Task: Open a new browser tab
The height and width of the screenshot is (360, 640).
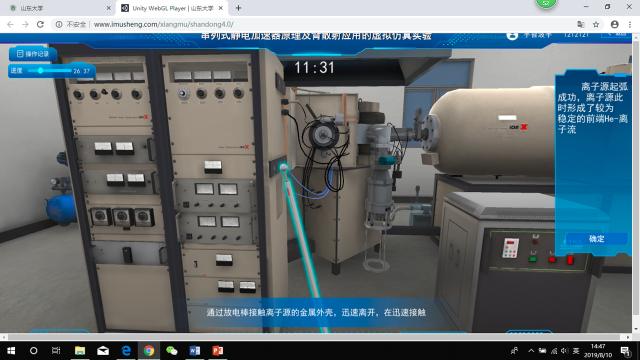Action: (238, 8)
